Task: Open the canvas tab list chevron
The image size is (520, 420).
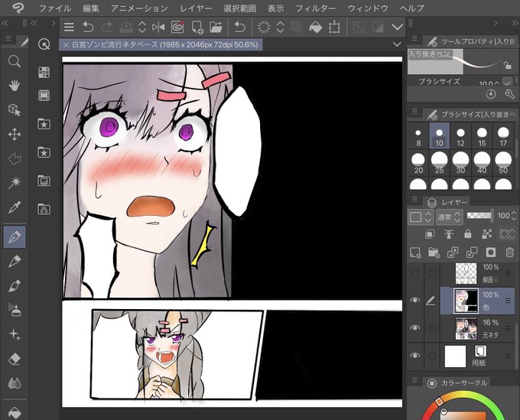Action: 397,44
